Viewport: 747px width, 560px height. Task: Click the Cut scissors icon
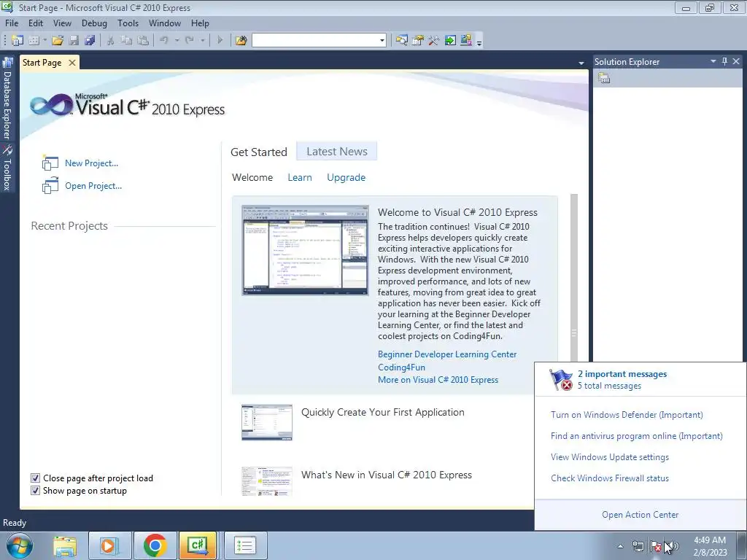click(110, 41)
